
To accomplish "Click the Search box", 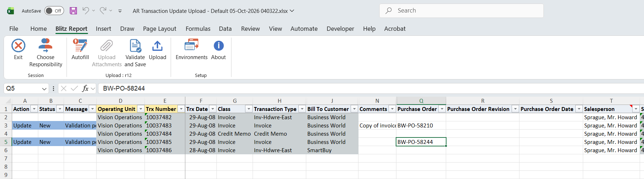I will coord(462,11).
